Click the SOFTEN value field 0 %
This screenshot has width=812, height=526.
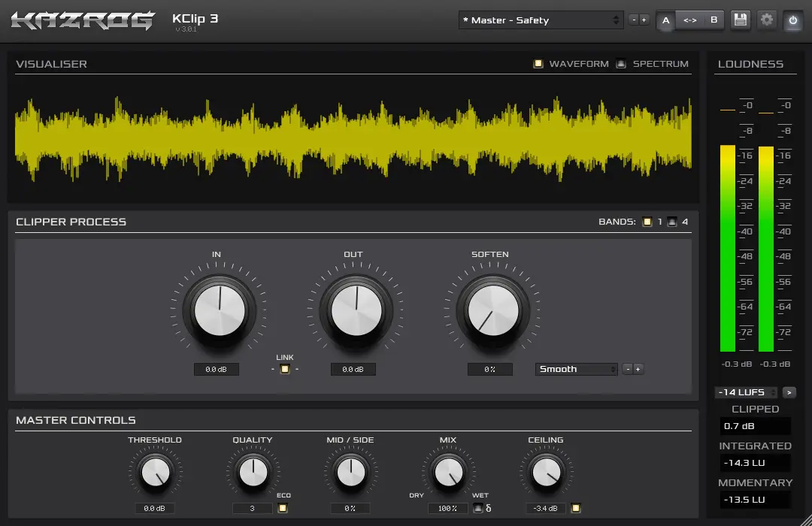pos(490,369)
